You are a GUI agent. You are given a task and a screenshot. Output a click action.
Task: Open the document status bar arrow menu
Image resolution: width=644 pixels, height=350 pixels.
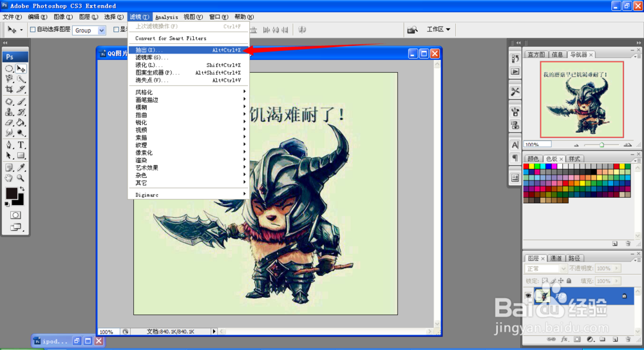coord(214,331)
